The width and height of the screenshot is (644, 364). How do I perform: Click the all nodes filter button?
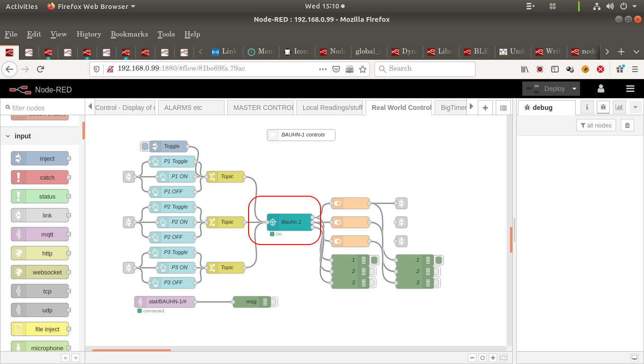click(596, 125)
